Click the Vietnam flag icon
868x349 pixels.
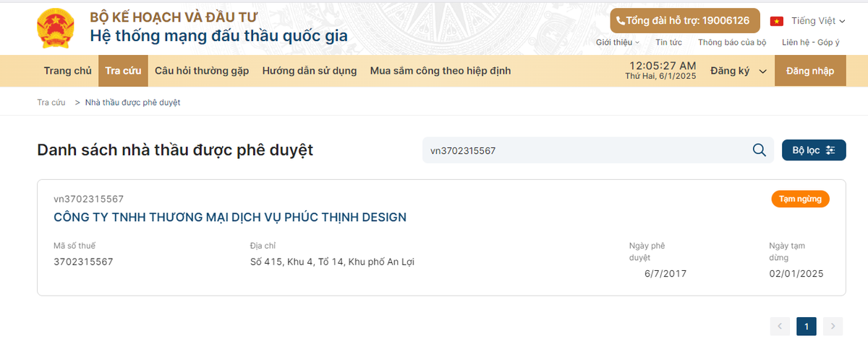point(777,21)
